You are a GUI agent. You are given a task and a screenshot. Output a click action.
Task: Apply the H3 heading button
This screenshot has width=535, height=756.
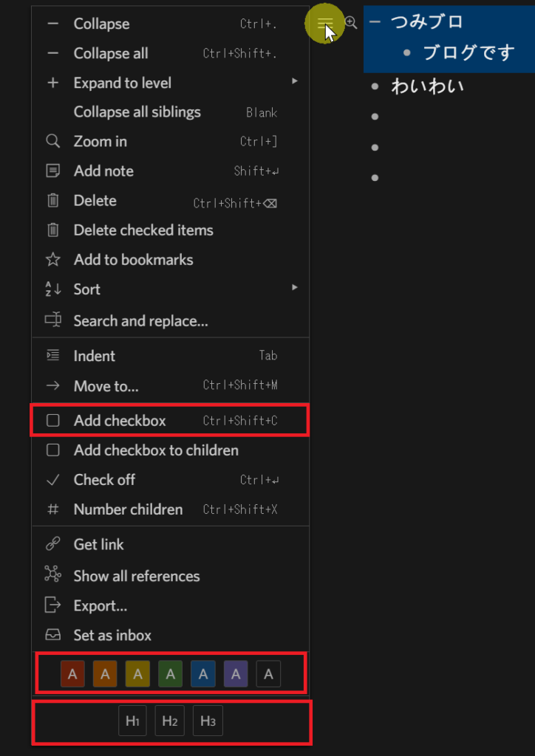click(208, 721)
